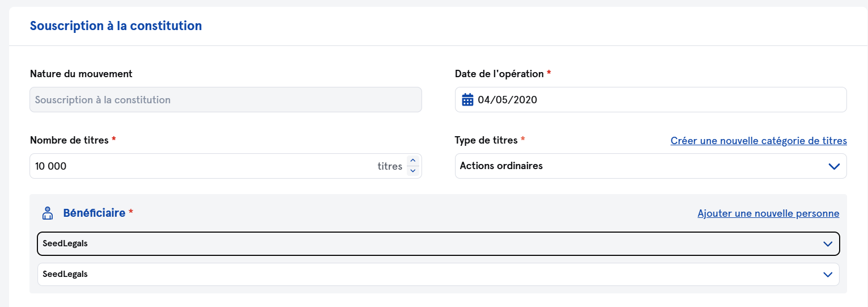
Task: Click the Nombre de titres label
Action: pyautogui.click(x=69, y=140)
